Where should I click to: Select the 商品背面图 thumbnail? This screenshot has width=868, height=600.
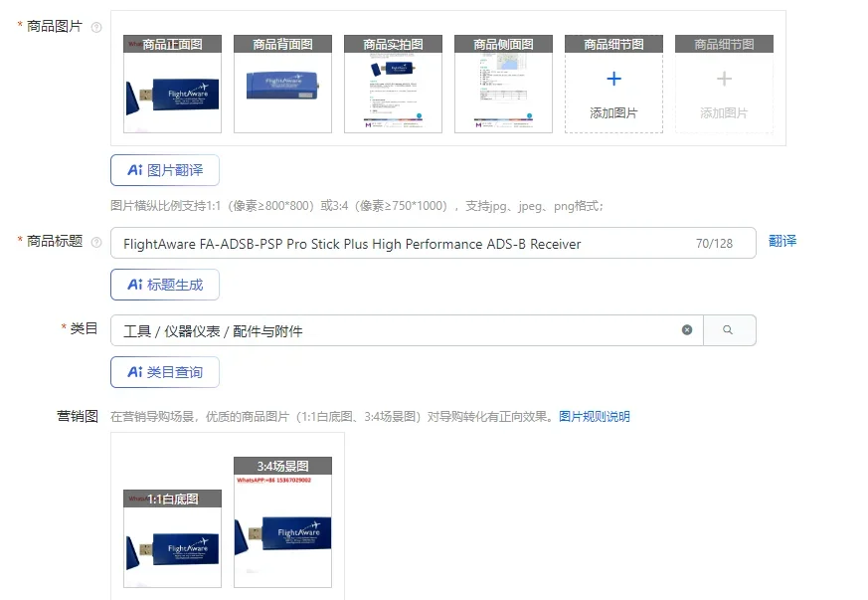(x=283, y=85)
